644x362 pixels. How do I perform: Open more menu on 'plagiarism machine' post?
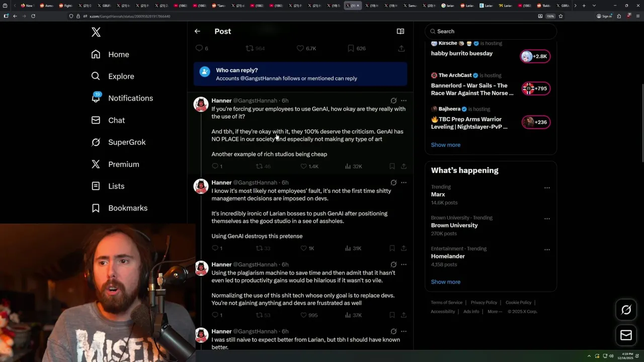(x=404, y=264)
